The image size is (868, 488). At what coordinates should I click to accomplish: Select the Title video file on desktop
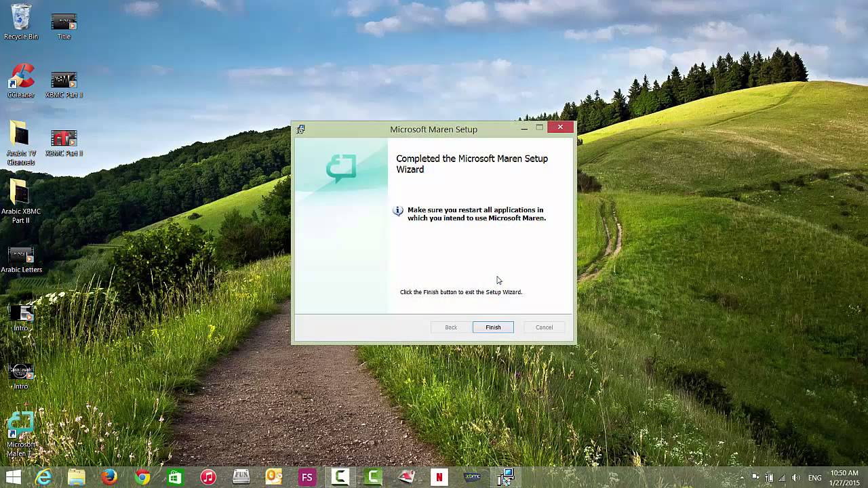tap(64, 26)
